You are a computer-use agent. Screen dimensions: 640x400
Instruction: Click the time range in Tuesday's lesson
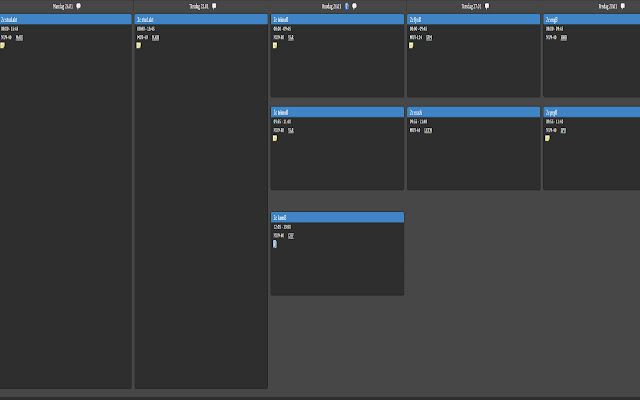click(x=146, y=29)
